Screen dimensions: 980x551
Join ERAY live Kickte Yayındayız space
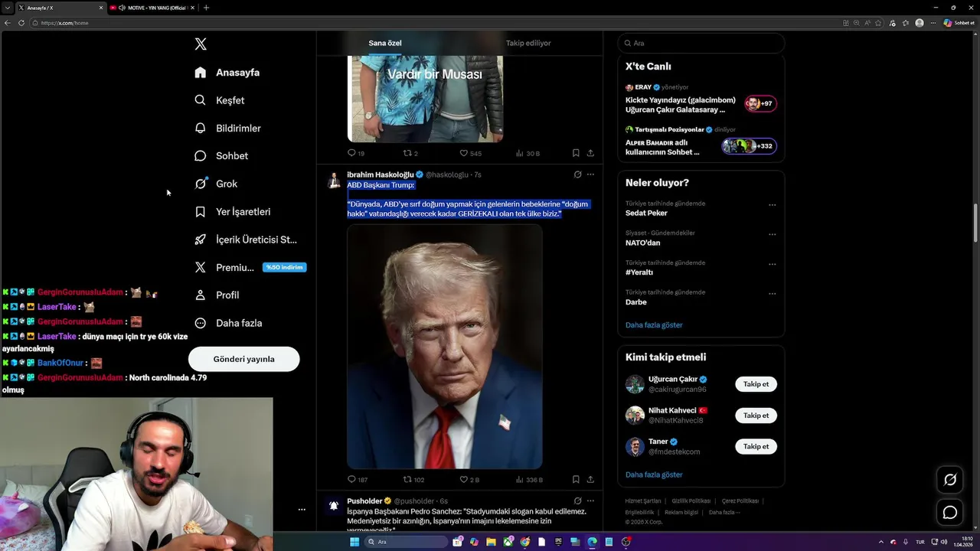click(x=701, y=99)
